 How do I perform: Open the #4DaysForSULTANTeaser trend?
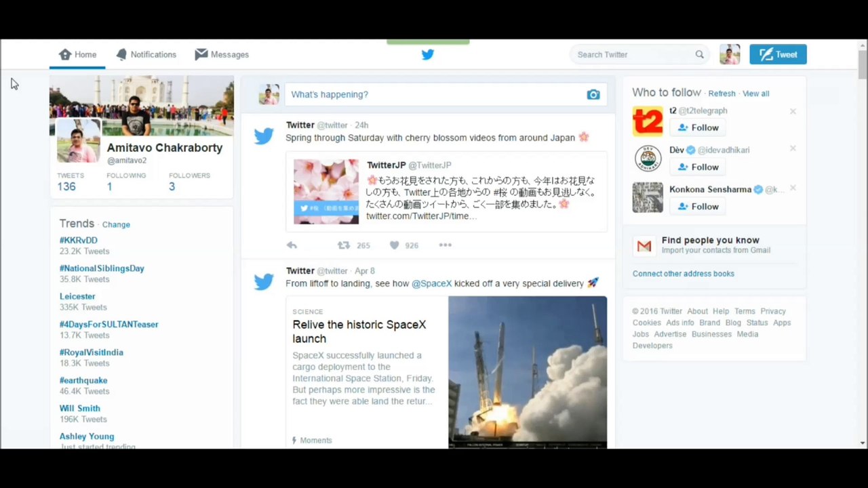click(108, 324)
